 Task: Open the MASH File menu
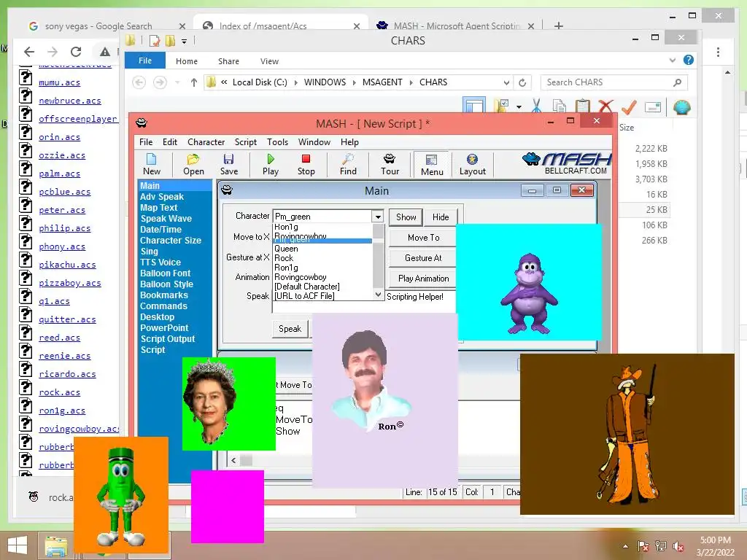click(x=146, y=142)
